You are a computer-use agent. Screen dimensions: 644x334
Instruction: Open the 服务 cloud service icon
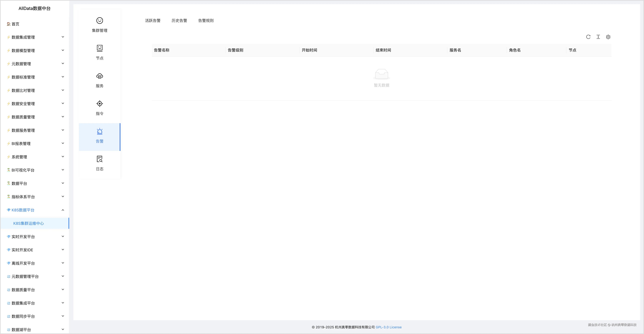tap(100, 76)
